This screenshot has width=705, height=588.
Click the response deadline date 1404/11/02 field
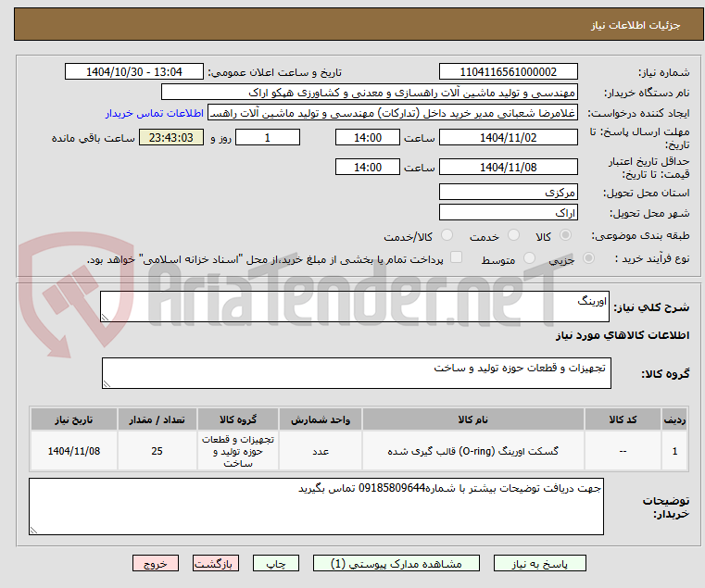pos(508,138)
